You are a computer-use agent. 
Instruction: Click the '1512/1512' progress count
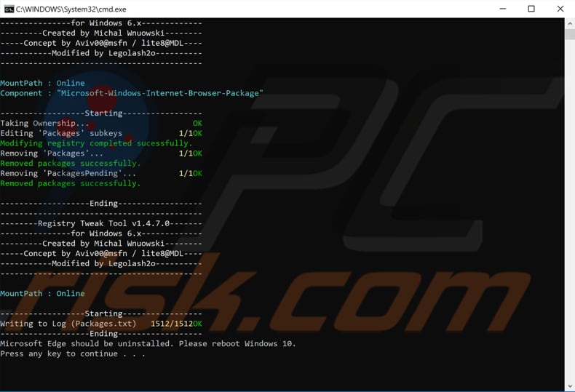click(x=172, y=324)
